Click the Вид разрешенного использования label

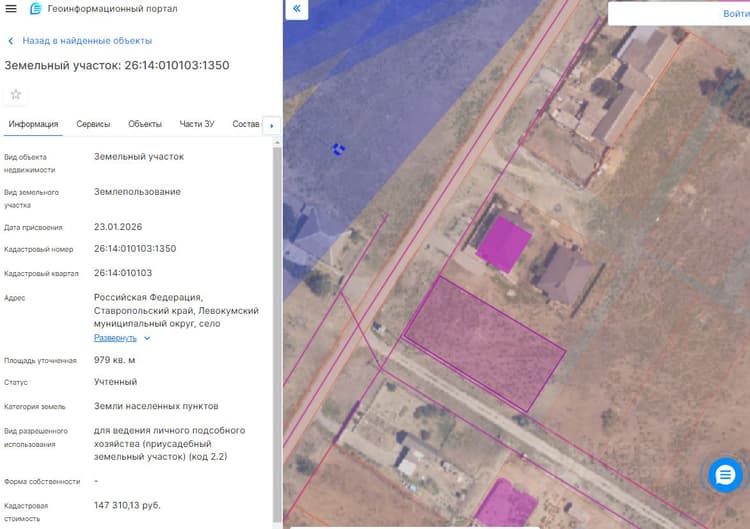[36, 438]
